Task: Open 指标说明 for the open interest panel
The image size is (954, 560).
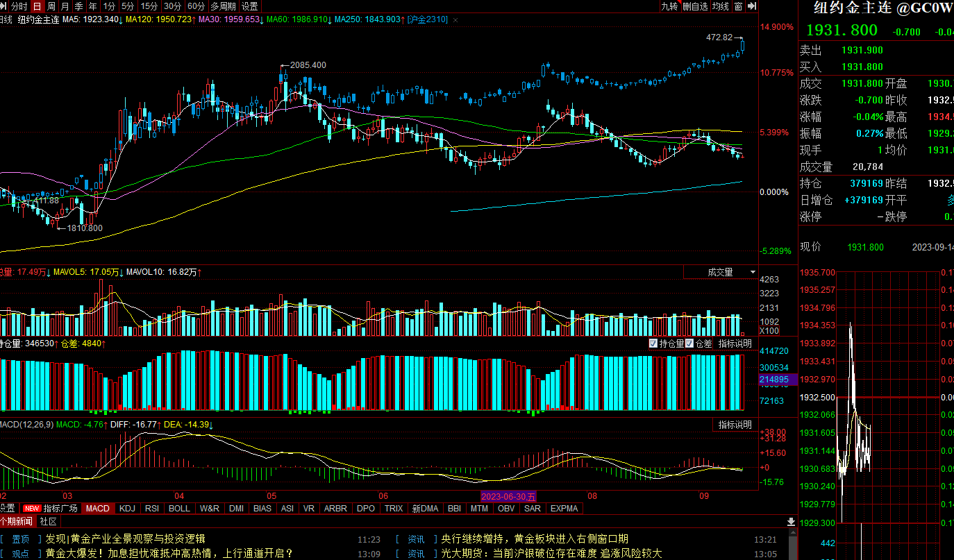Action: point(735,343)
